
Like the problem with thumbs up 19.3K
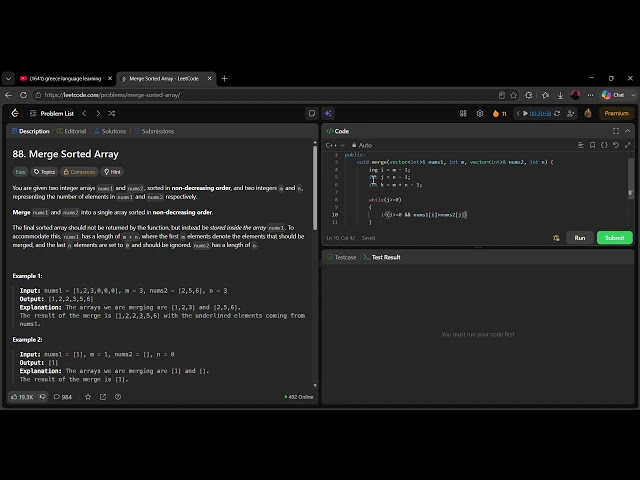22,397
